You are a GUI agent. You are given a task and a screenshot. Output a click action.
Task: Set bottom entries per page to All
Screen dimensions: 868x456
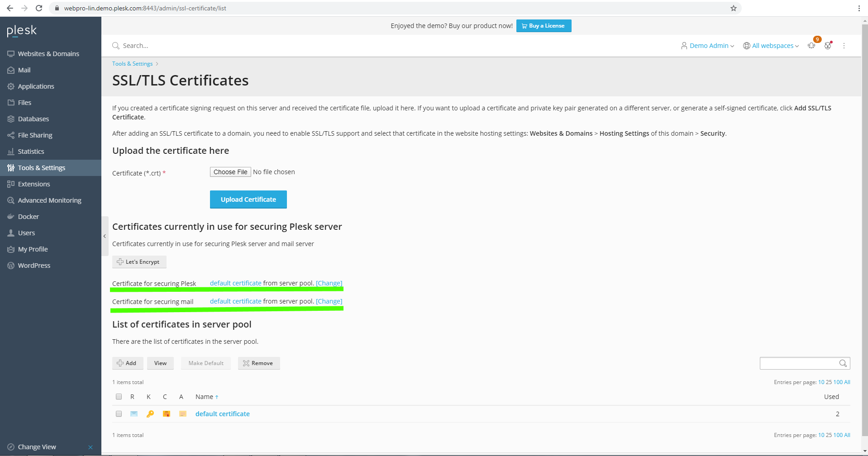click(847, 435)
